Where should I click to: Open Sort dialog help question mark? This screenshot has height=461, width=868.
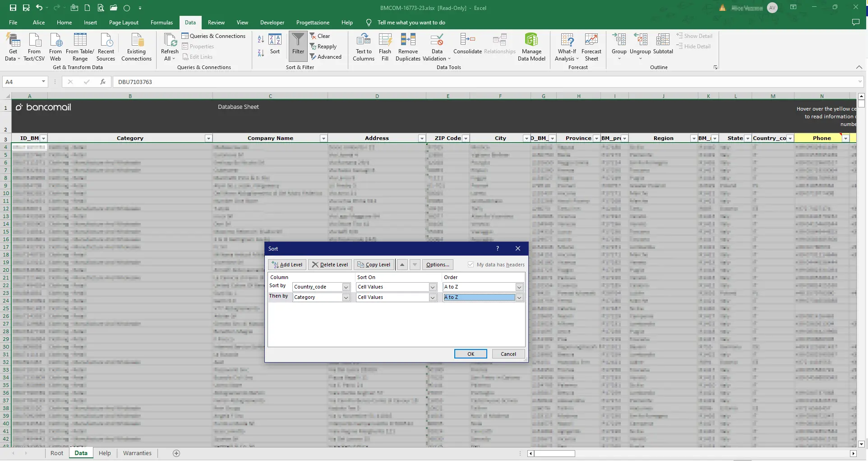pos(498,249)
